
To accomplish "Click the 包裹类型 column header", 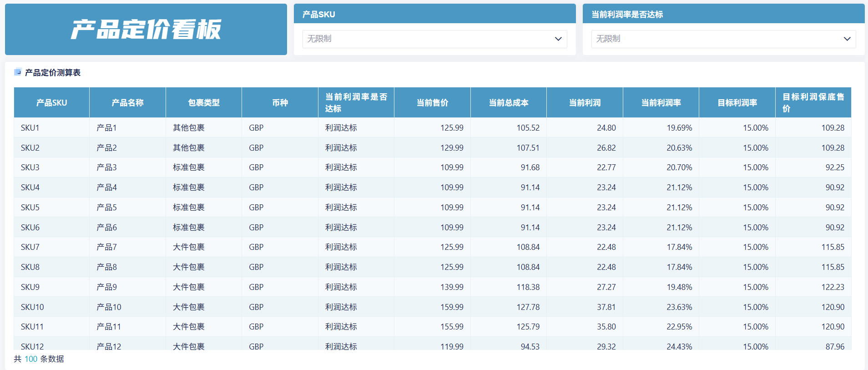I will click(x=204, y=103).
